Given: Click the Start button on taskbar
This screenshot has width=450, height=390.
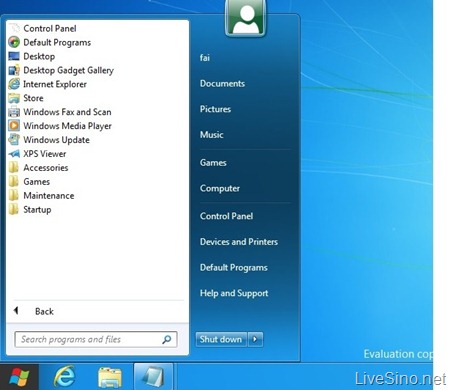Looking at the screenshot, I should tap(19, 377).
